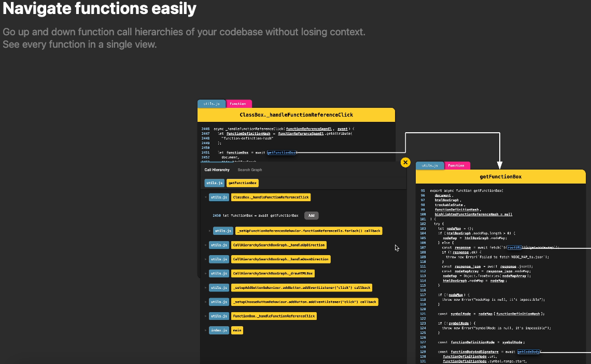
Task: Click the pink Function tab above getFunctionBox box
Action: 456,165
